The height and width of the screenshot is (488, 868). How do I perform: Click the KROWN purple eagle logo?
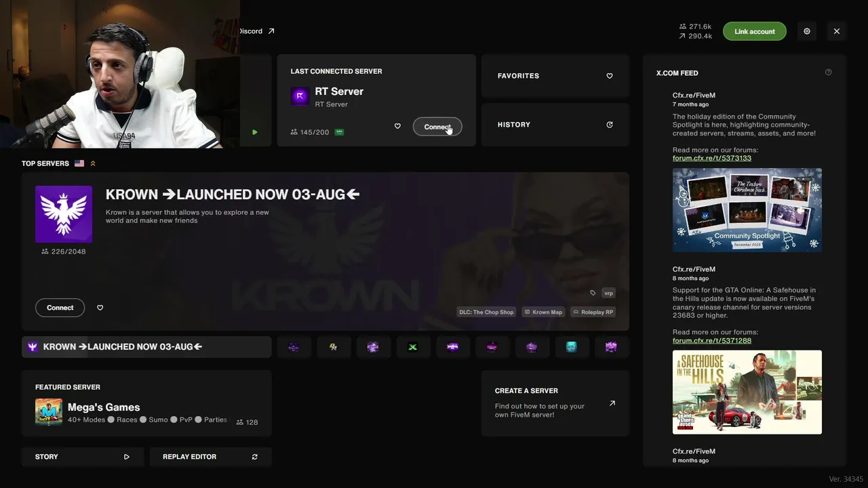pos(64,214)
